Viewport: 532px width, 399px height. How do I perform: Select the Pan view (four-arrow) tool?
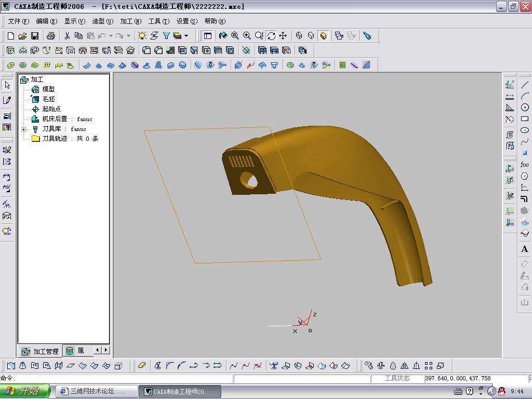tap(283, 36)
